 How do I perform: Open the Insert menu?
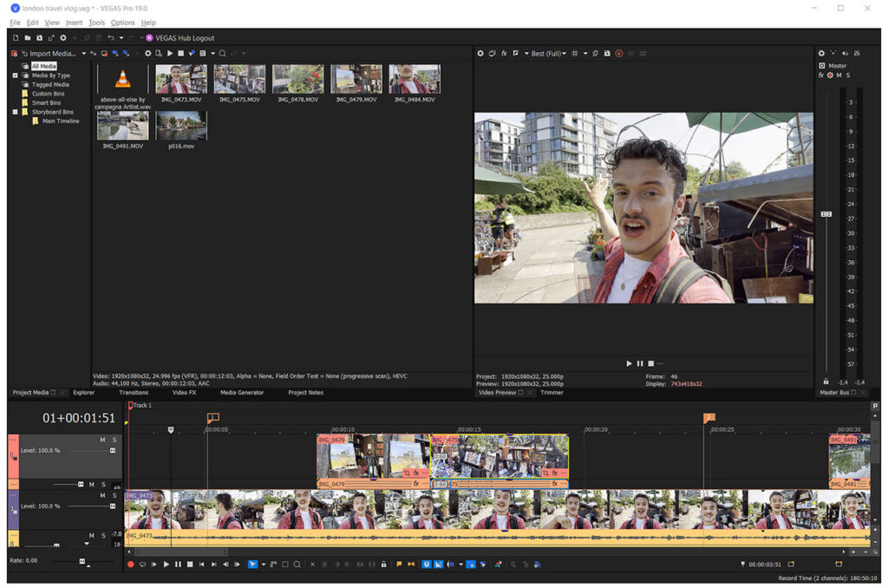[74, 23]
